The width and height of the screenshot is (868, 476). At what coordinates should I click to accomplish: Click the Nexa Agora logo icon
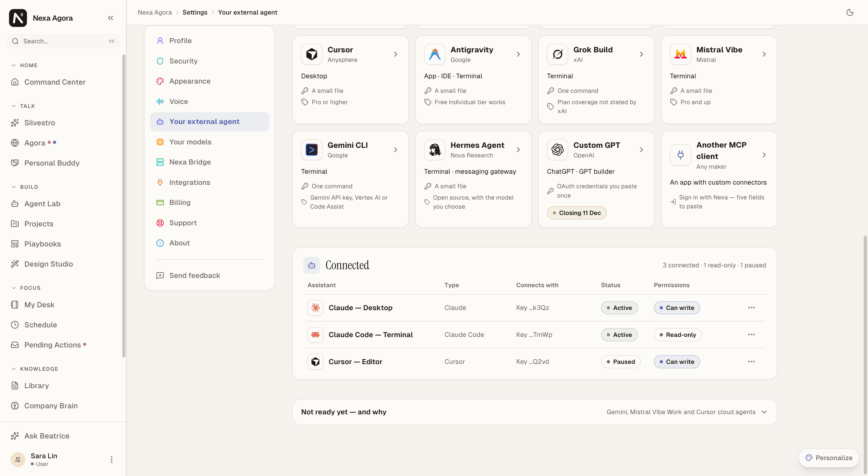18,18
